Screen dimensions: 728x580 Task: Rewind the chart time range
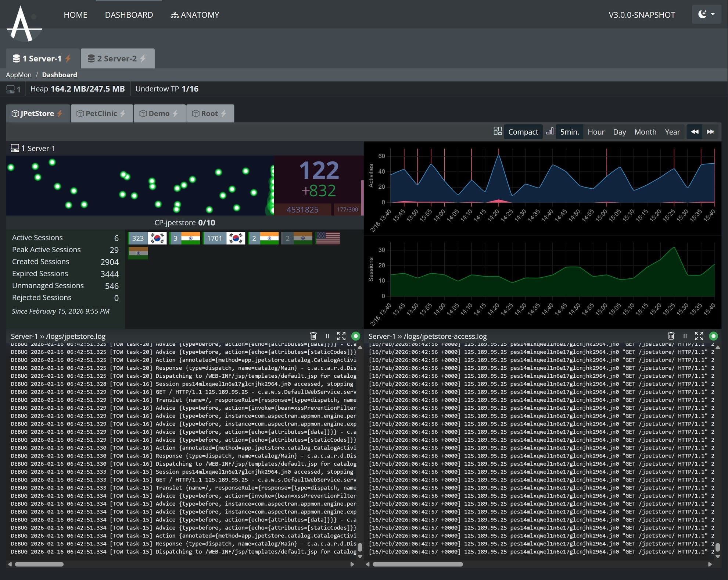pos(695,131)
